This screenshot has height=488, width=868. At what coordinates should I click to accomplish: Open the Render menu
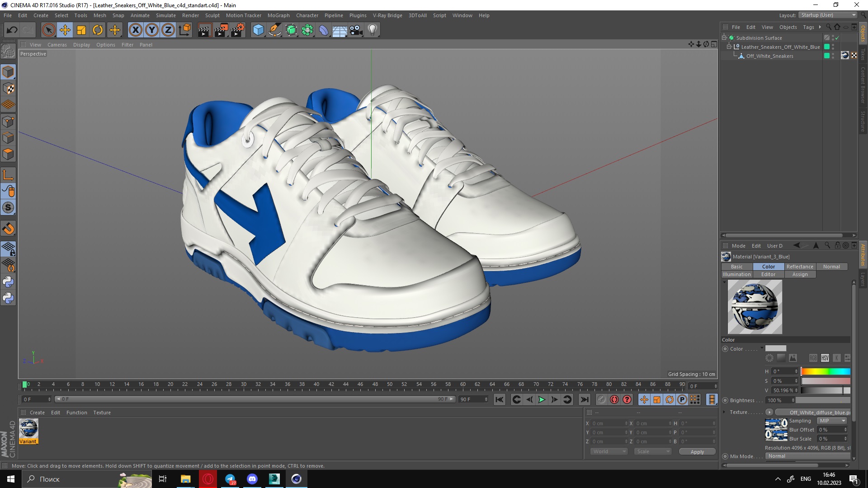pyautogui.click(x=190, y=15)
